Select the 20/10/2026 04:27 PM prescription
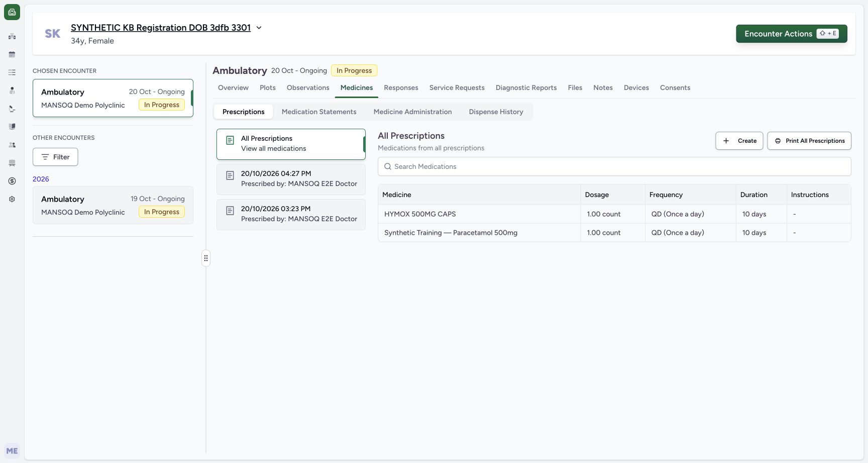Image resolution: width=868 pixels, height=463 pixels. (291, 179)
